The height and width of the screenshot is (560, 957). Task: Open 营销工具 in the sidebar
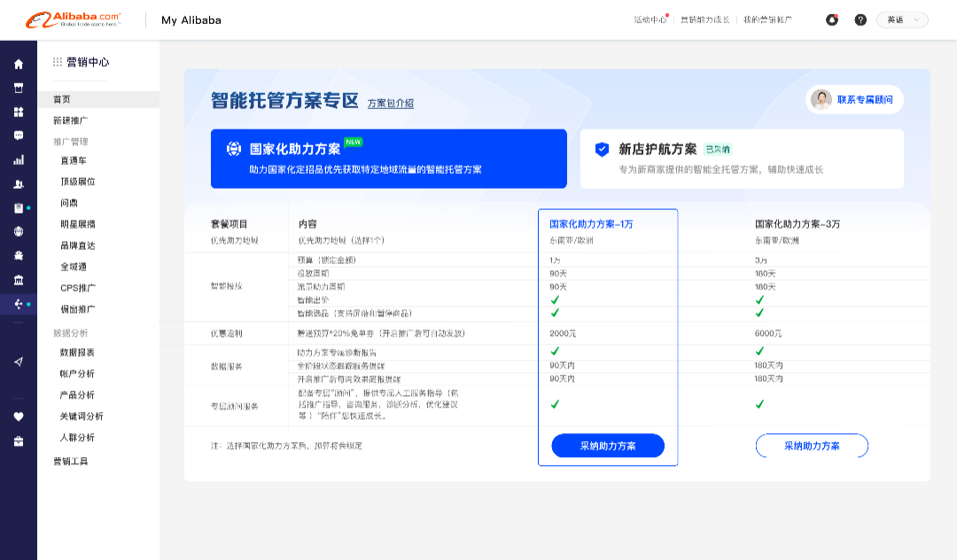point(70,462)
